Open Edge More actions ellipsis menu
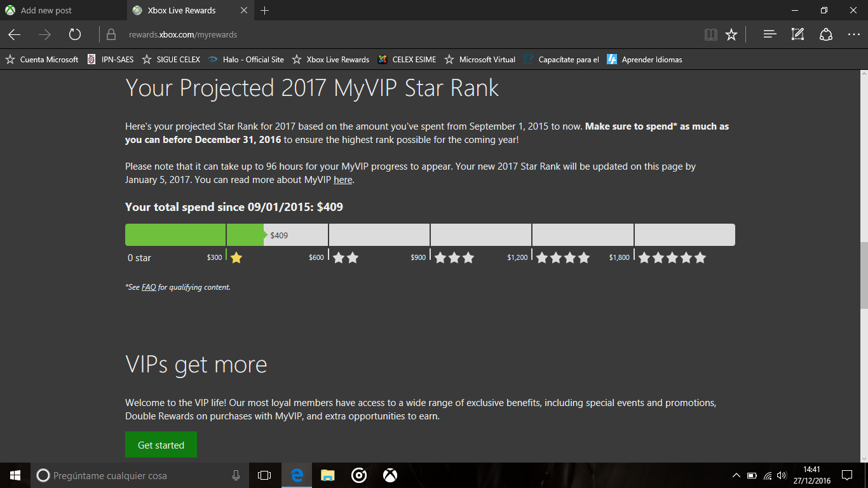868x488 pixels. 853,35
